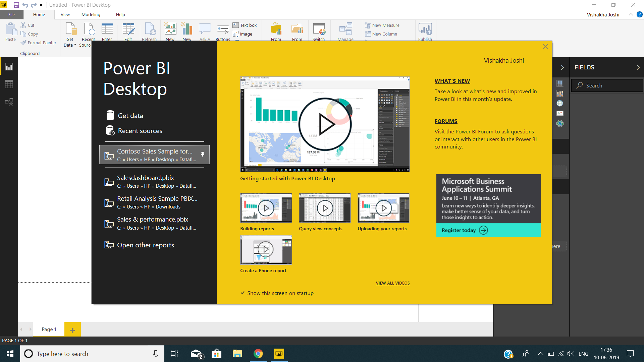Toggle Show this screen on startup
The height and width of the screenshot is (362, 644).
pyautogui.click(x=277, y=293)
